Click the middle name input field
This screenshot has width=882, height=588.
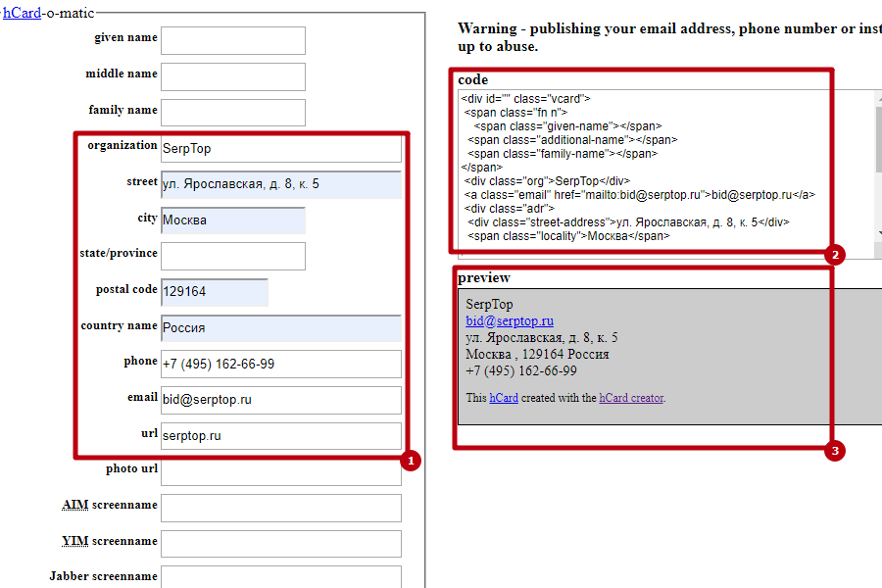click(232, 76)
